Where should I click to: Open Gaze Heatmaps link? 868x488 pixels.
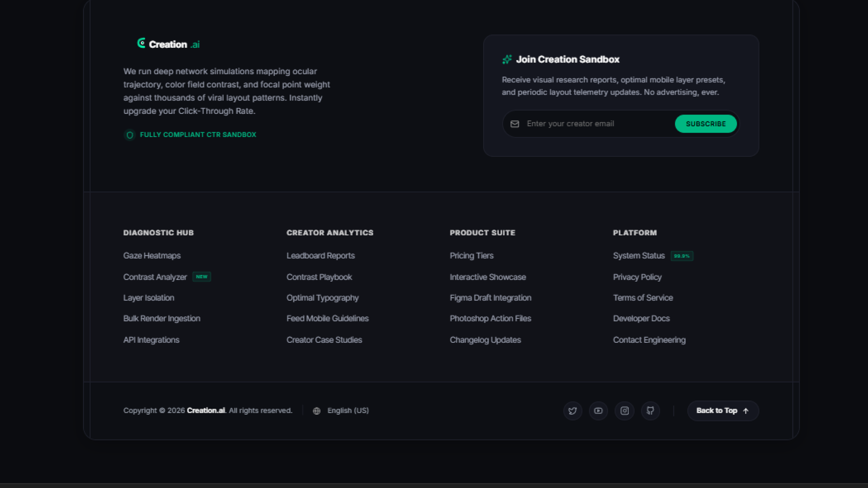(152, 256)
